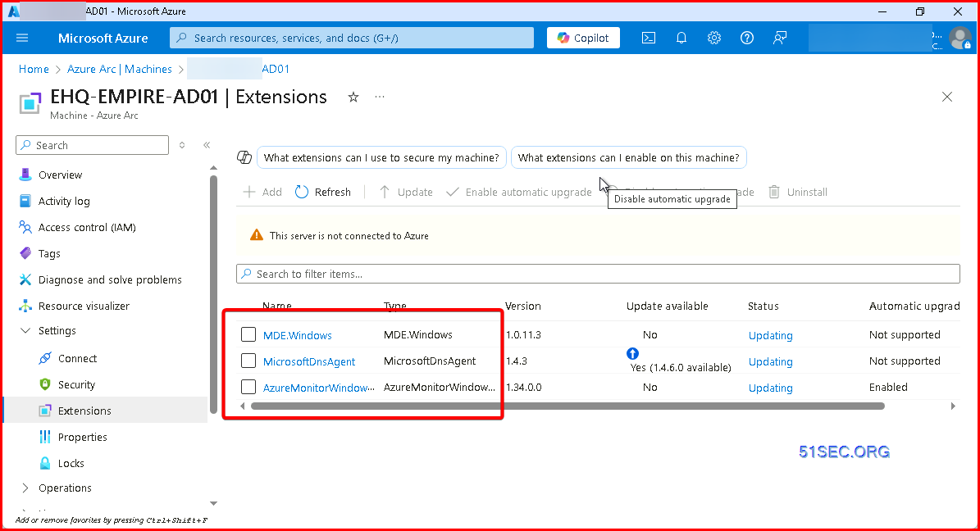Screen dimensions: 980x531
Task: Sort by the Version column header
Action: 523,306
